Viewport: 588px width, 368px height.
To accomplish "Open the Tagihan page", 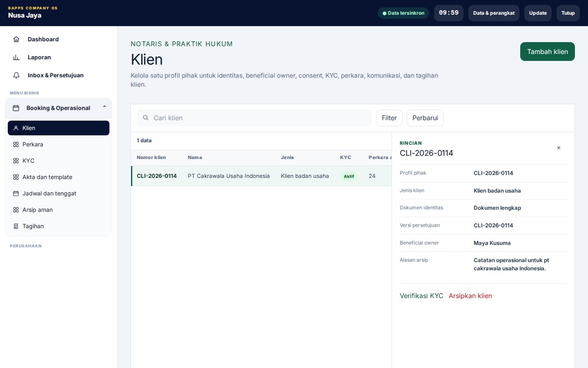I will (x=58, y=226).
